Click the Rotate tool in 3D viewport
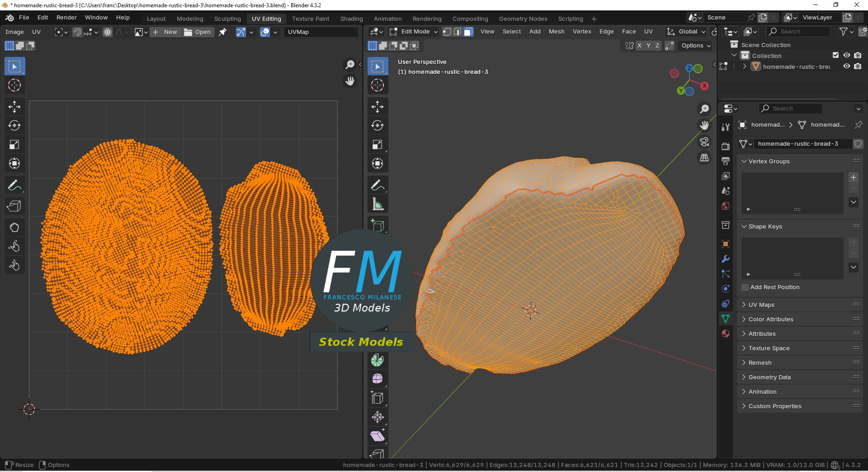Screen dimensions: 868x472 coord(377,125)
